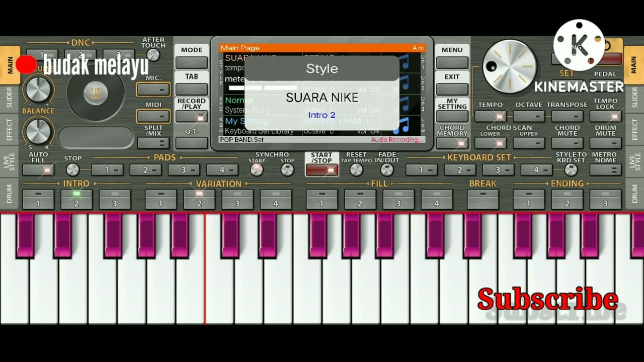Open My Setting button
Viewport: 644px width, 362px height.
(452, 117)
